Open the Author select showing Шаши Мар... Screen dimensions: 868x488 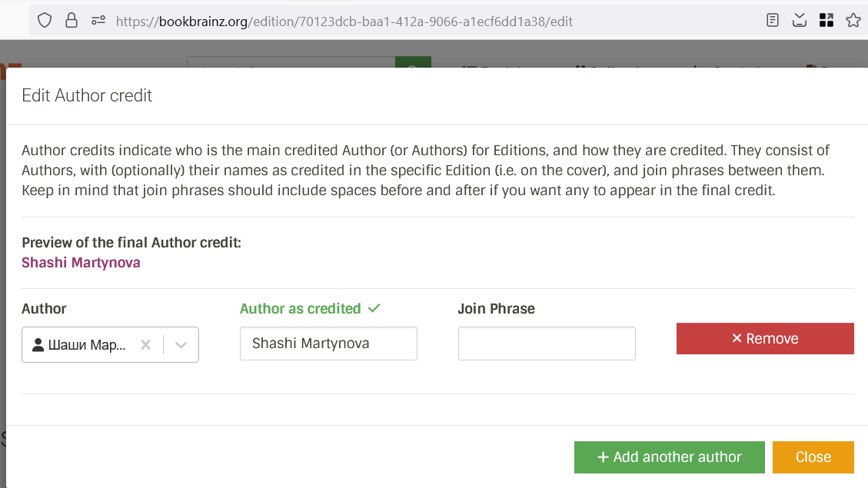[x=85, y=345]
